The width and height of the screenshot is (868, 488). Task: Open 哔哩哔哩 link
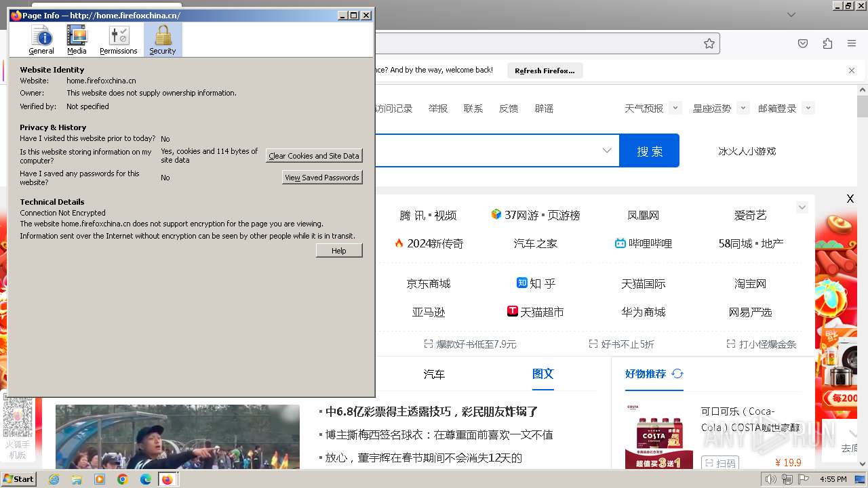point(644,243)
